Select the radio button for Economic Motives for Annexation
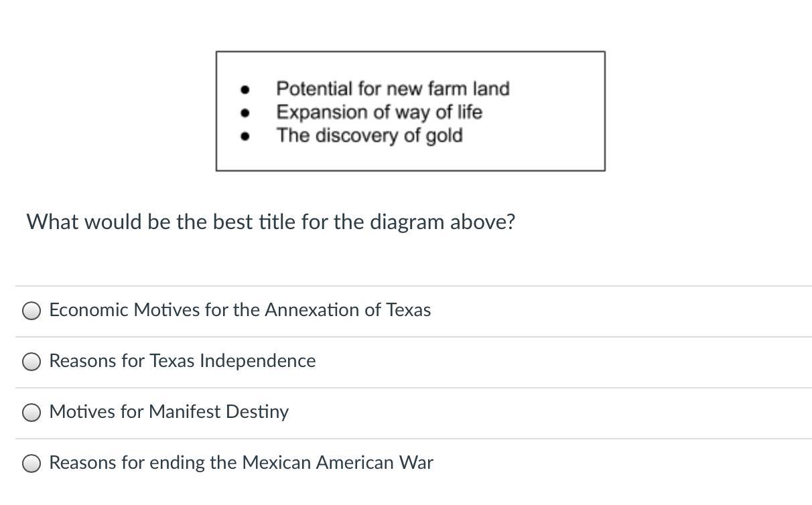Viewport: 812px width, 505px height. tap(31, 311)
